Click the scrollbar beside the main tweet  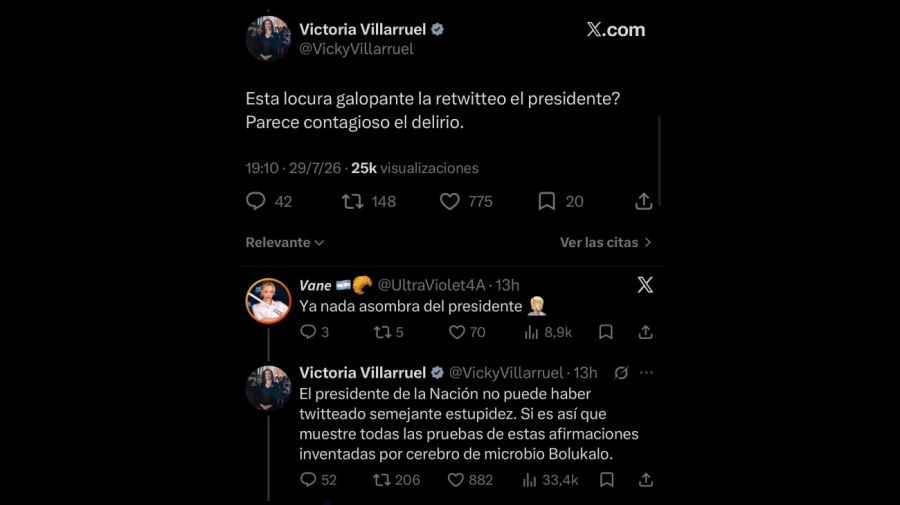pyautogui.click(x=660, y=161)
